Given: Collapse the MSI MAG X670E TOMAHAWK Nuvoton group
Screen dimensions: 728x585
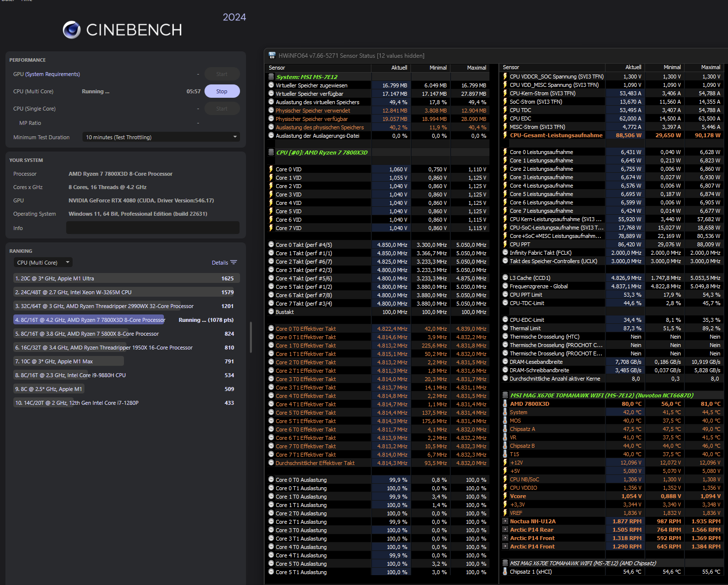Looking at the screenshot, I should click(505, 395).
